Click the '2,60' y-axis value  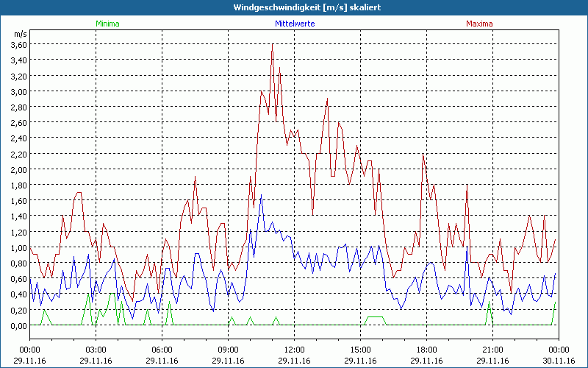coord(19,122)
